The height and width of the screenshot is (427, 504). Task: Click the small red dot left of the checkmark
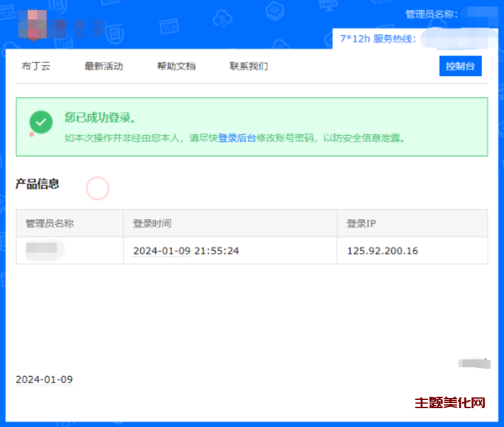coord(31,134)
